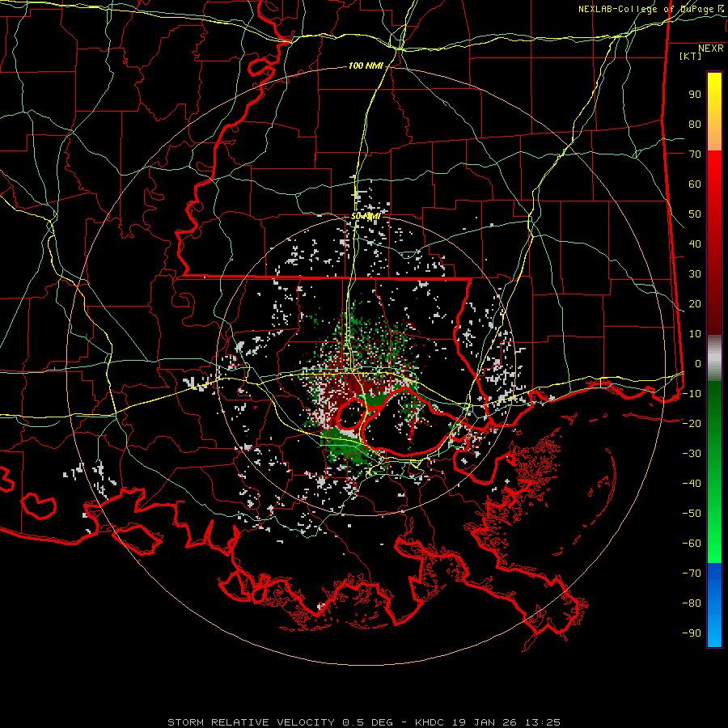Viewport: 728px width, 728px height.
Task: Click the [KT] units label
Action: point(690,56)
